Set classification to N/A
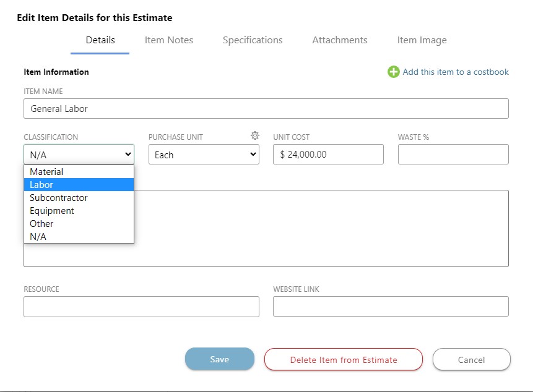Viewport: 533px width, 392px height. point(38,236)
